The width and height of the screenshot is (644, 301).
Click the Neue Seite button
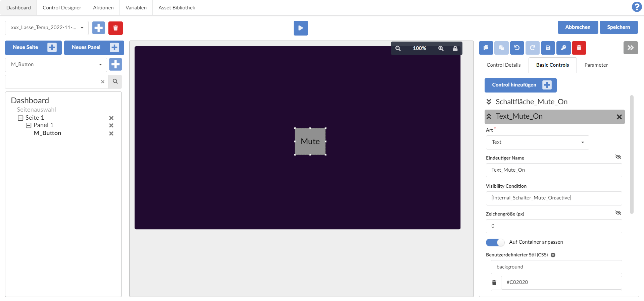pyautogui.click(x=33, y=48)
